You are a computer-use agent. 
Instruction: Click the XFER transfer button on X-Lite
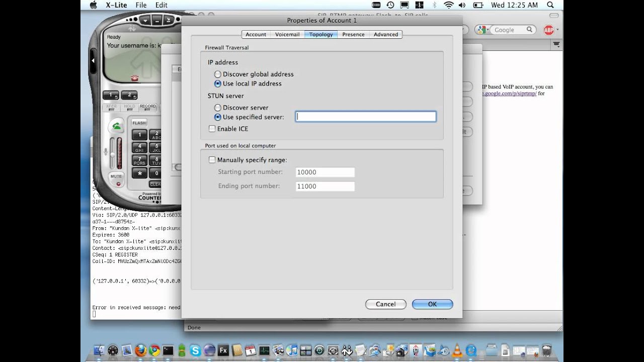(111, 107)
